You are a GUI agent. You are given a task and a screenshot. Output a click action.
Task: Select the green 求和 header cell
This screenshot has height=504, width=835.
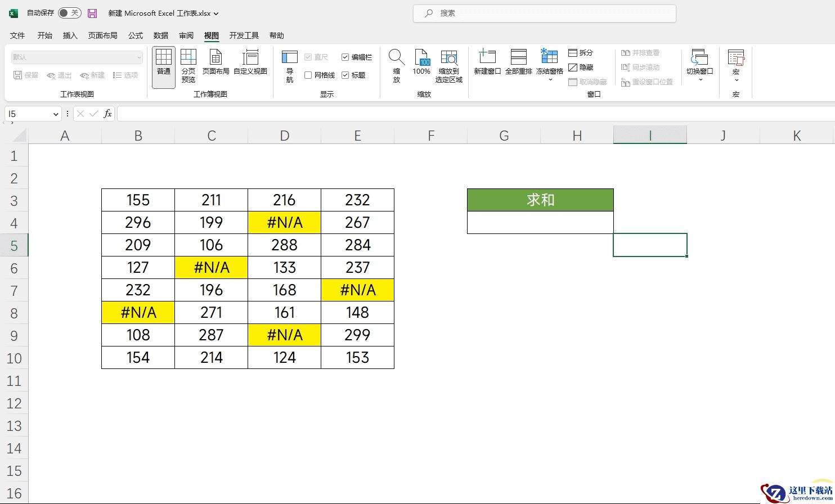[540, 200]
